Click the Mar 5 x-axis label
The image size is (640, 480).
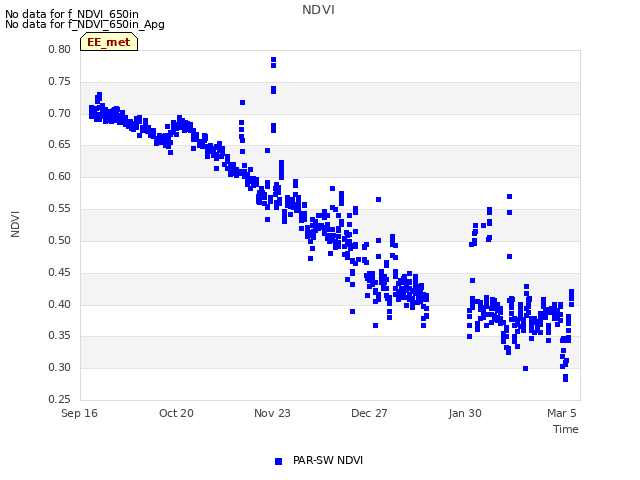562,413
